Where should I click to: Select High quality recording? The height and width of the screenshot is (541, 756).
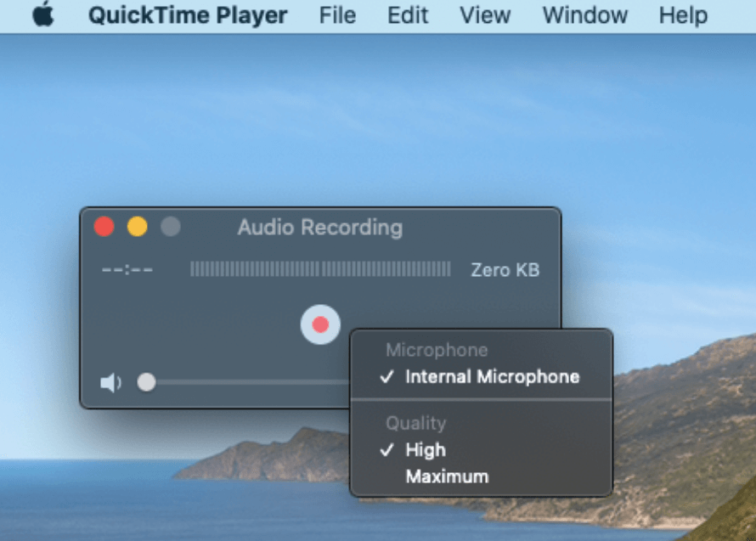(426, 449)
